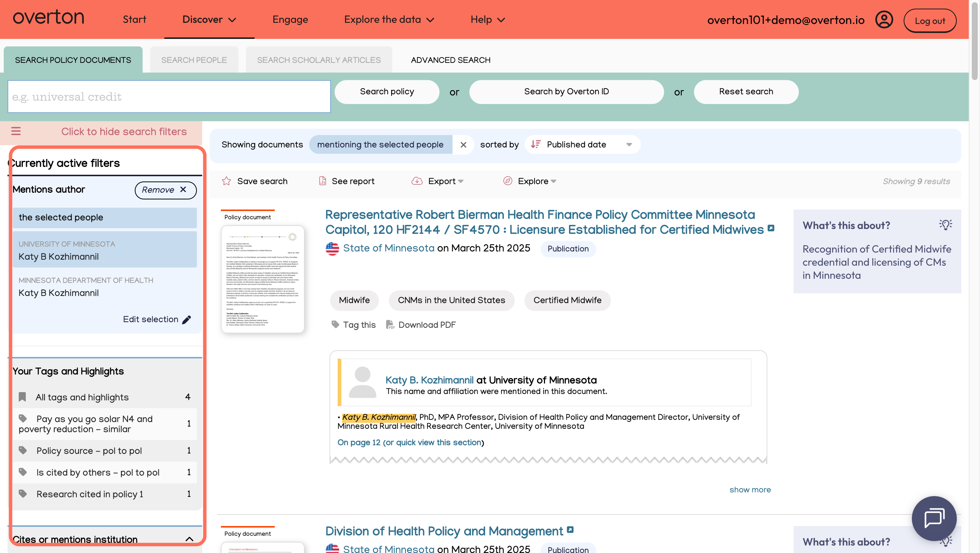
Task: Click the Search policy button
Action: pos(387,92)
